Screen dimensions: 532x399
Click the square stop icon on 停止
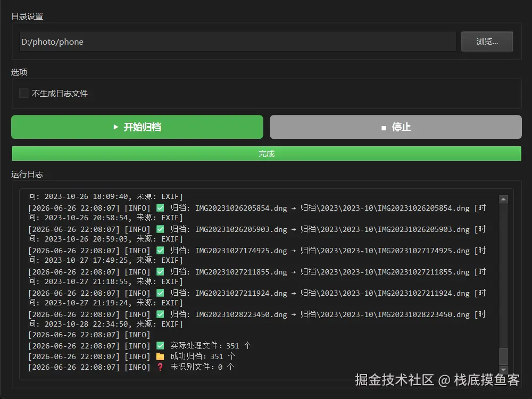click(x=384, y=128)
